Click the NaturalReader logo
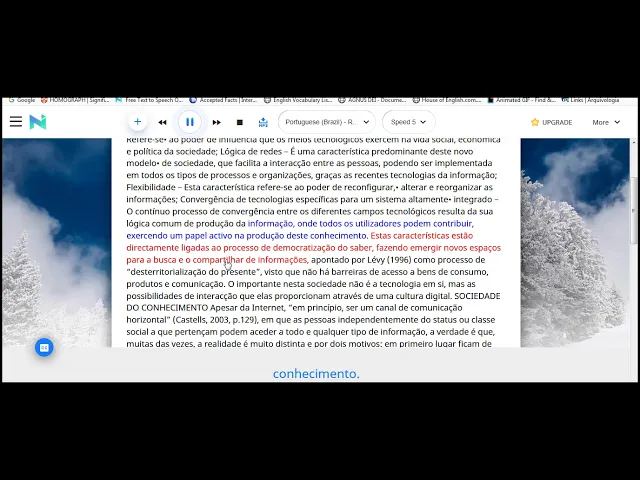 pyautogui.click(x=38, y=122)
